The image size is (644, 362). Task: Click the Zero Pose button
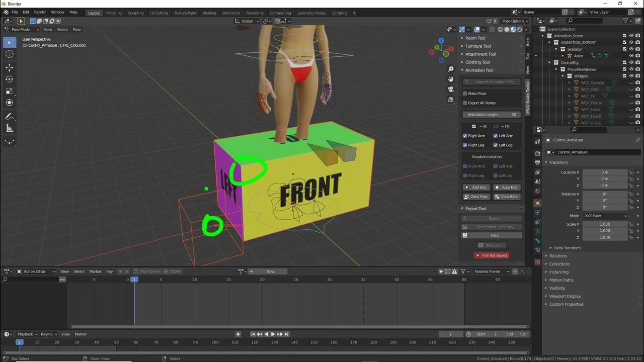tap(476, 197)
